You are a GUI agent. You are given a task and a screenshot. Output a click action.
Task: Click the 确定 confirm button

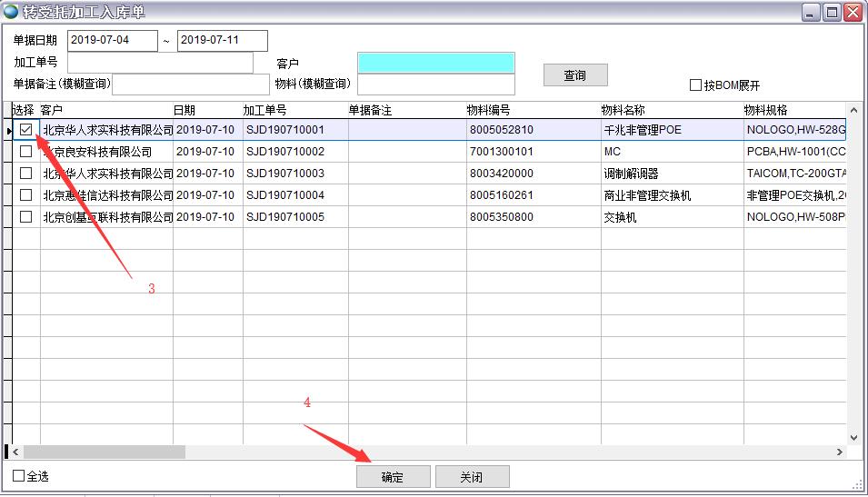pyautogui.click(x=393, y=477)
